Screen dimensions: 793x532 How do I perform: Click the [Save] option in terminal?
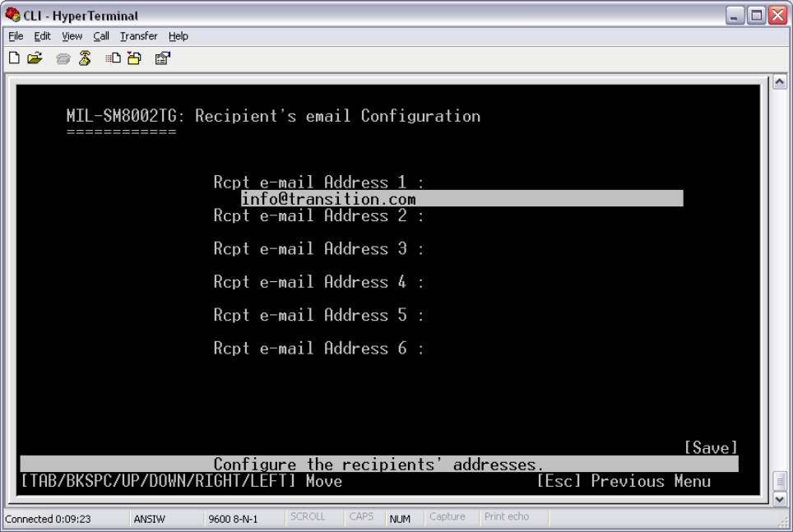coord(711,447)
